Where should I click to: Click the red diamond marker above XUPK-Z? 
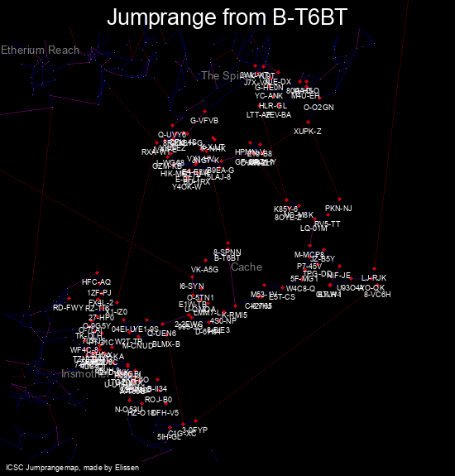pyautogui.click(x=309, y=123)
